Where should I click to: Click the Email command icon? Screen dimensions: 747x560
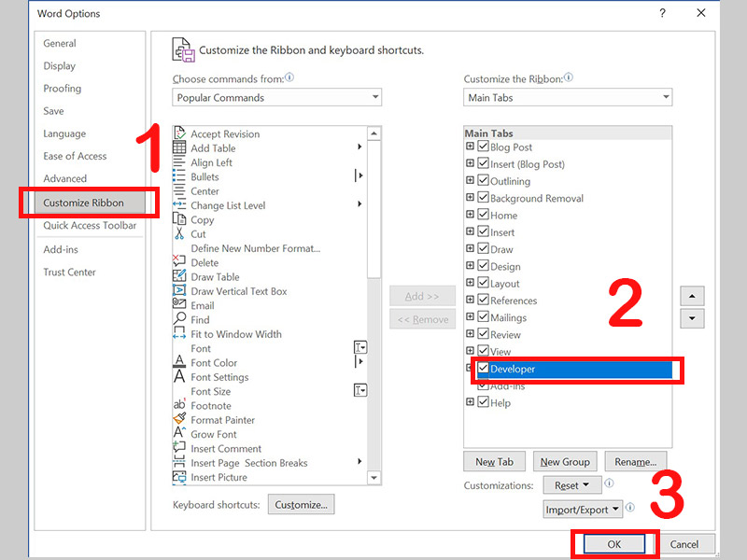[x=179, y=304]
